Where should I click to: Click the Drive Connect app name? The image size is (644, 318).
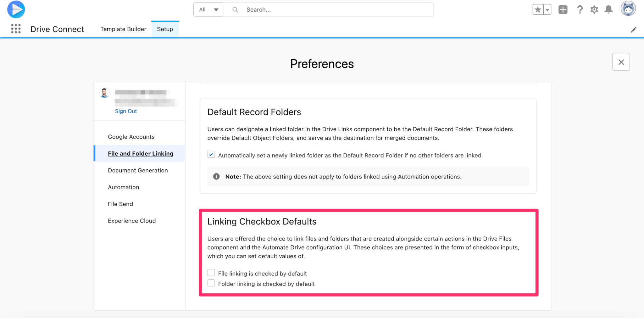(x=57, y=29)
